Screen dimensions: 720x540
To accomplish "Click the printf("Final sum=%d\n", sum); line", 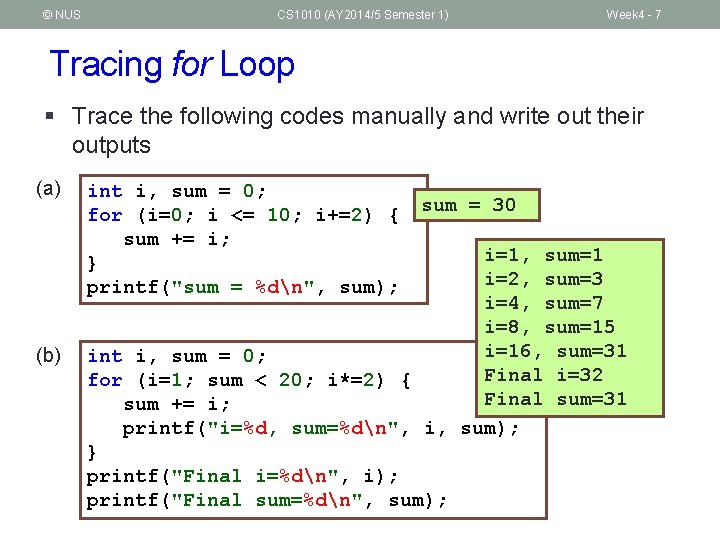I will 266,501.
